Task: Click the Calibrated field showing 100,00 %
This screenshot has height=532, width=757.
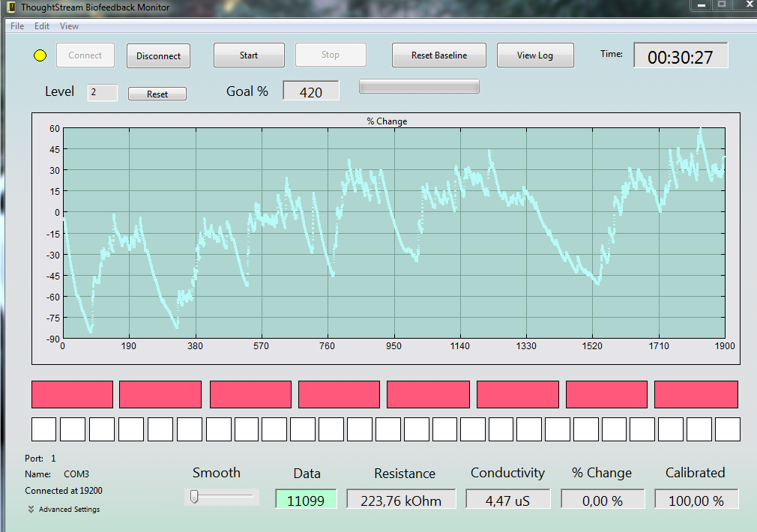Action: [696, 499]
